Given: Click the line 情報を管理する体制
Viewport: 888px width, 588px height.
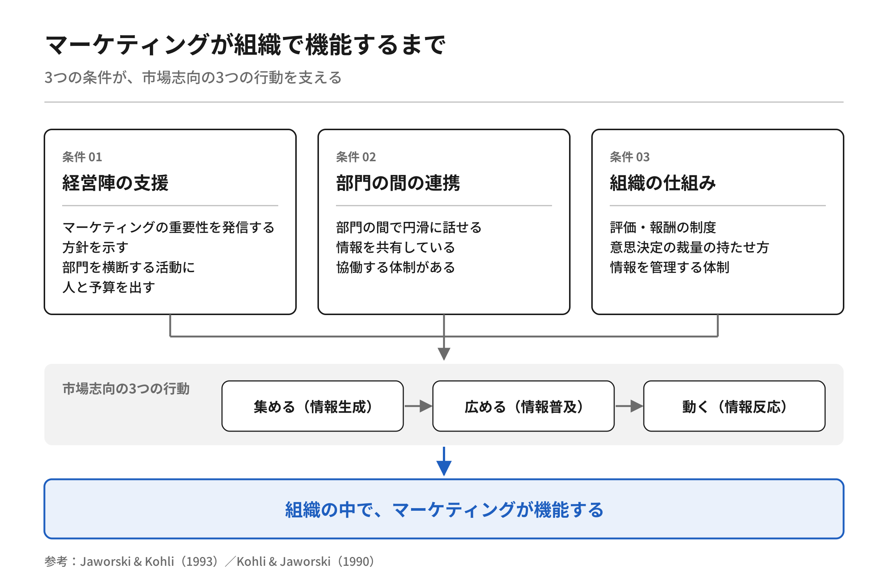Looking at the screenshot, I should [x=670, y=267].
